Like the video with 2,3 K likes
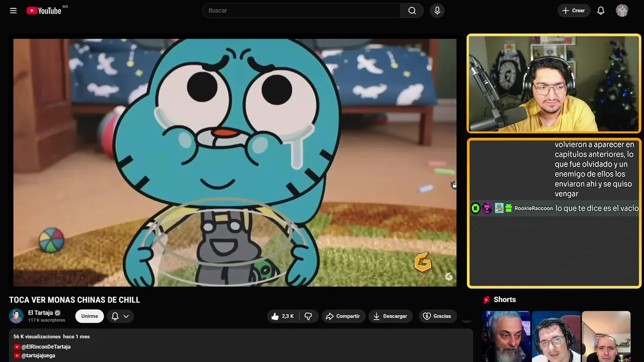This screenshot has width=644, height=362. click(x=282, y=316)
